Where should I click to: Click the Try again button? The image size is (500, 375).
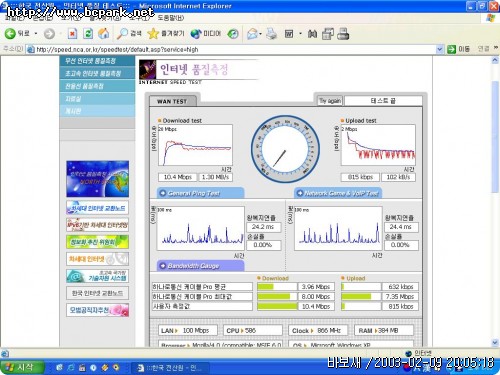[x=330, y=101]
